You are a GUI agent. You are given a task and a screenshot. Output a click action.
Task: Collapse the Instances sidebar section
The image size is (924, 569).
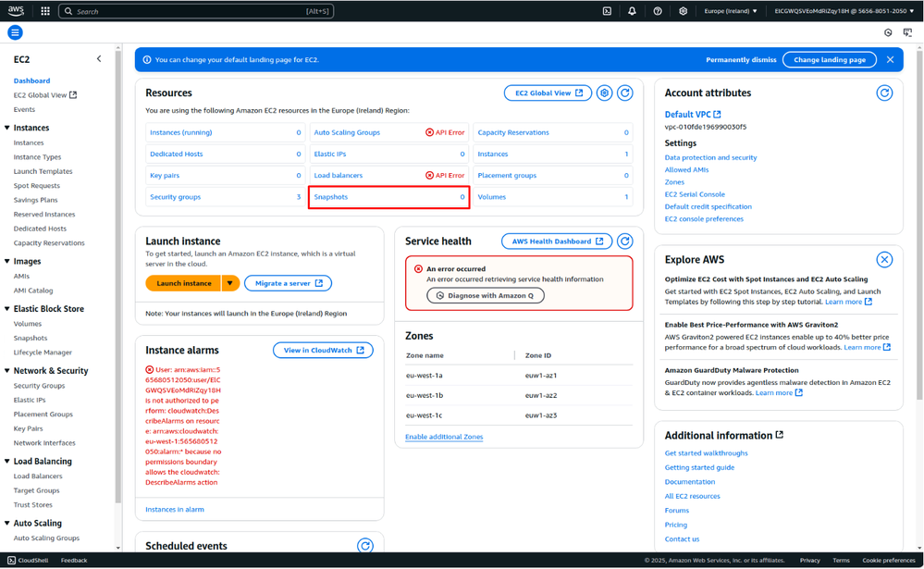click(x=7, y=128)
